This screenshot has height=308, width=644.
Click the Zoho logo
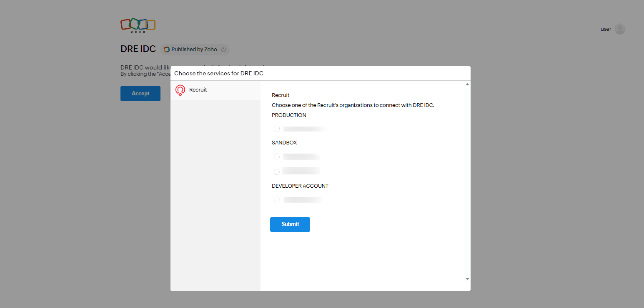[x=138, y=25]
